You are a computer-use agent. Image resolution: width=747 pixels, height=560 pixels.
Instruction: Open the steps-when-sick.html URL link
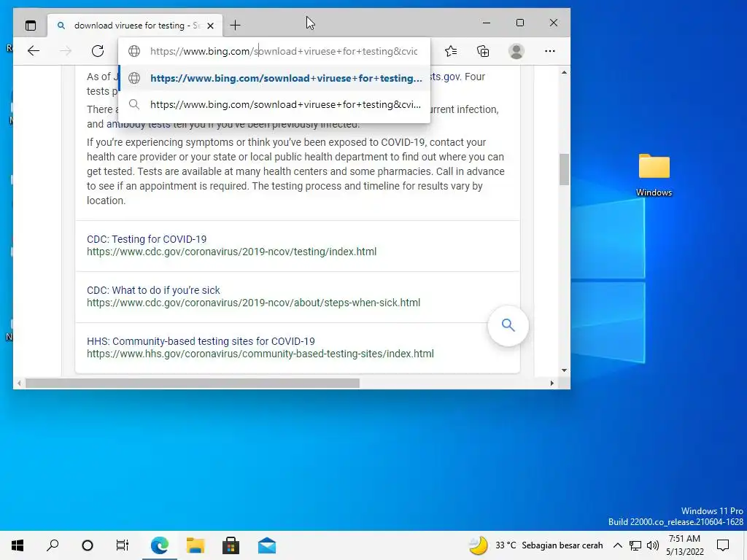[x=253, y=303]
